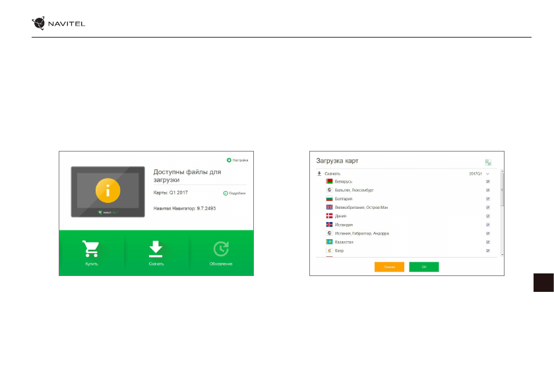Collapse the 2017Q1 chevron expander

click(487, 174)
